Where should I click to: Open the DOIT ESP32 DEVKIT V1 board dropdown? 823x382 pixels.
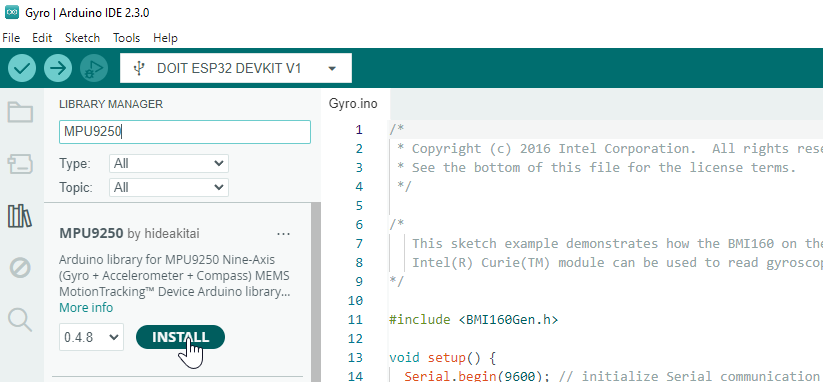click(x=236, y=68)
